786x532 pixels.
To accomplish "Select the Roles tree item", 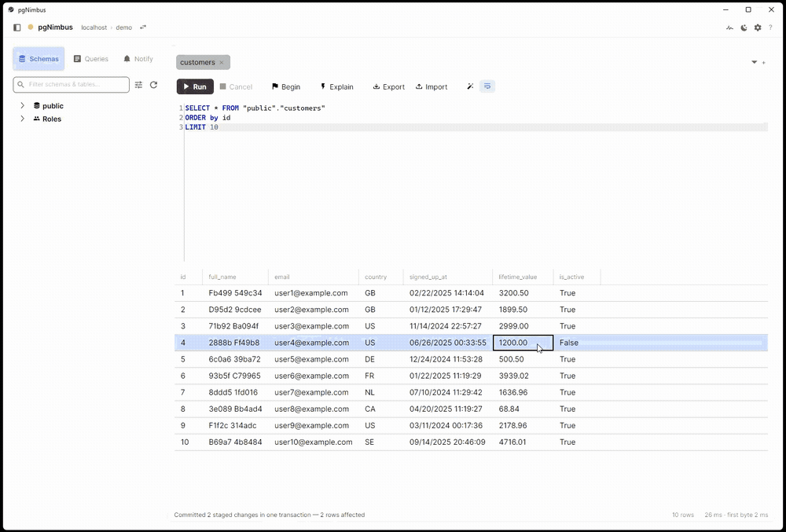I will pyautogui.click(x=48, y=119).
